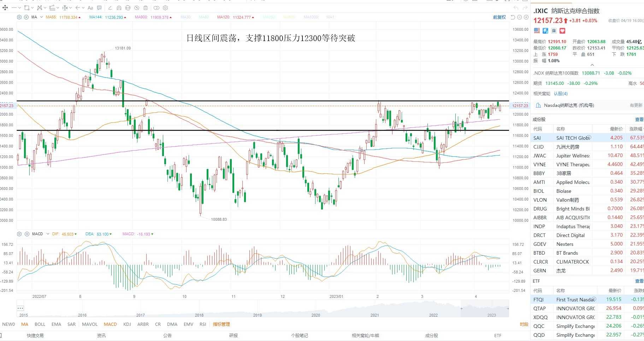This screenshot has height=341, width=644.
Task: Click the 2023 timeline range selector
Action: point(491,315)
